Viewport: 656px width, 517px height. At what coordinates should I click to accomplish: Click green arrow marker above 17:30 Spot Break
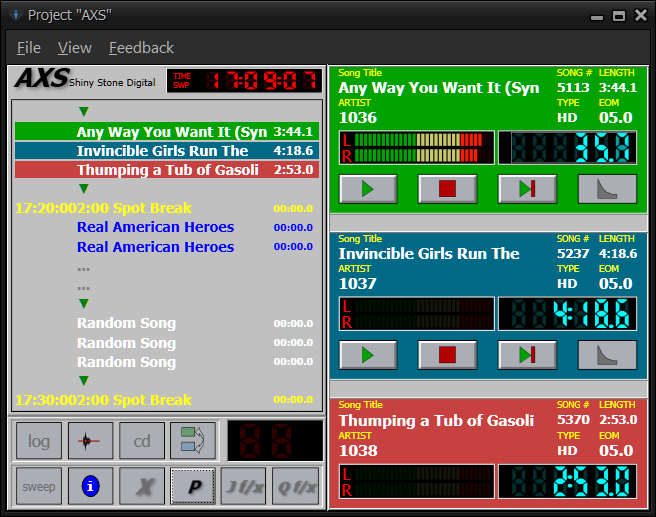tap(84, 381)
